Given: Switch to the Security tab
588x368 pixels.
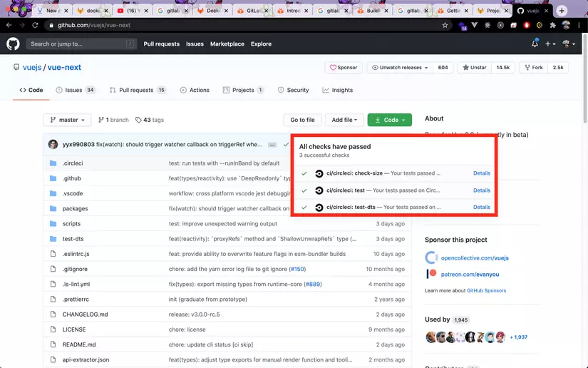Looking at the screenshot, I should point(293,90).
